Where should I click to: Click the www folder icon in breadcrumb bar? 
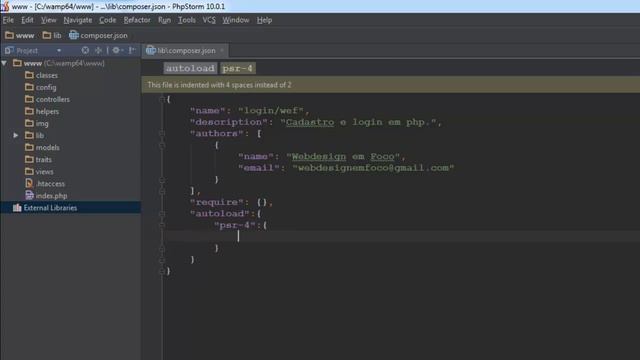[9, 36]
